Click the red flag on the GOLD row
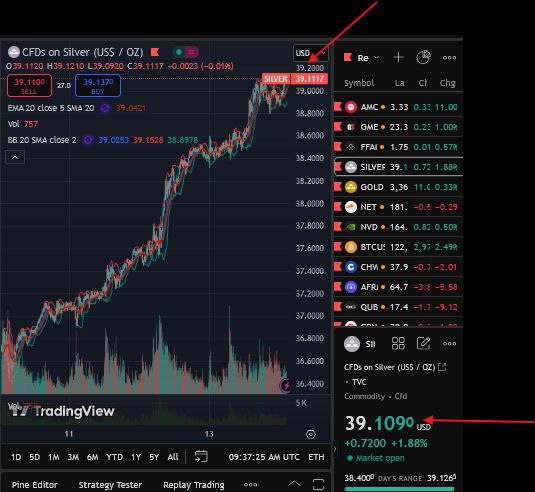The width and height of the screenshot is (535, 492). click(x=338, y=187)
